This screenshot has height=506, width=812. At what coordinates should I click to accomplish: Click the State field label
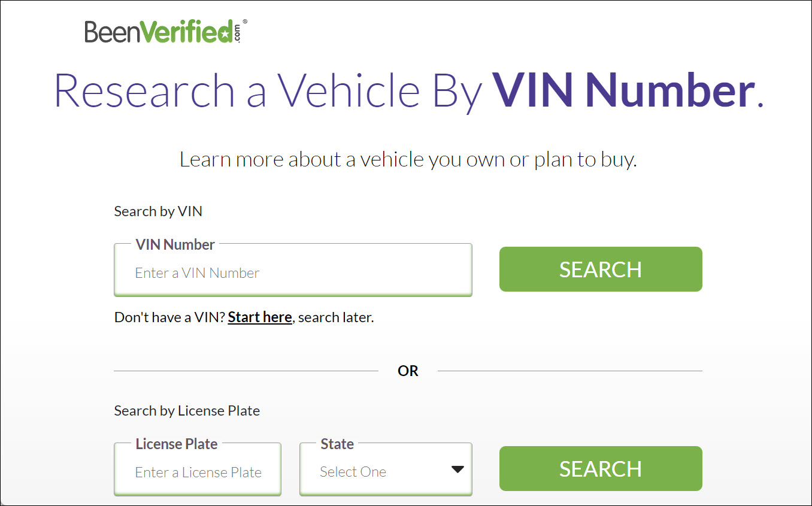click(337, 444)
